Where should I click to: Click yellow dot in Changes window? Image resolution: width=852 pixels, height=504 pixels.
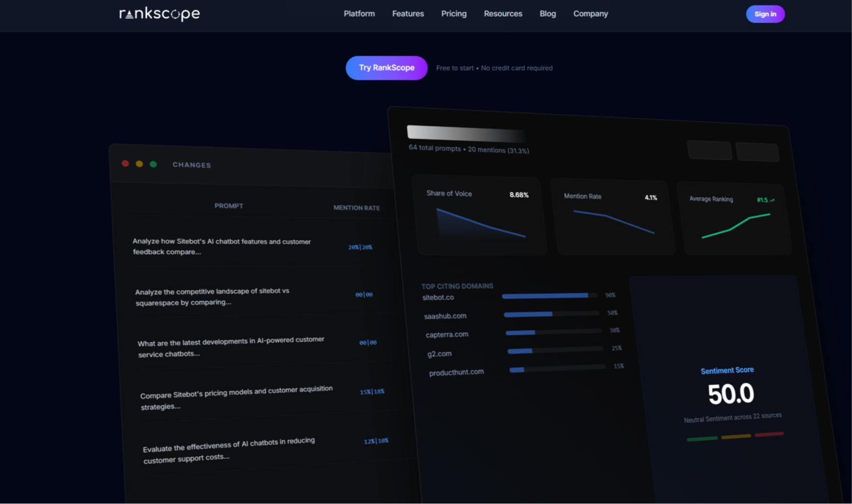tap(140, 164)
